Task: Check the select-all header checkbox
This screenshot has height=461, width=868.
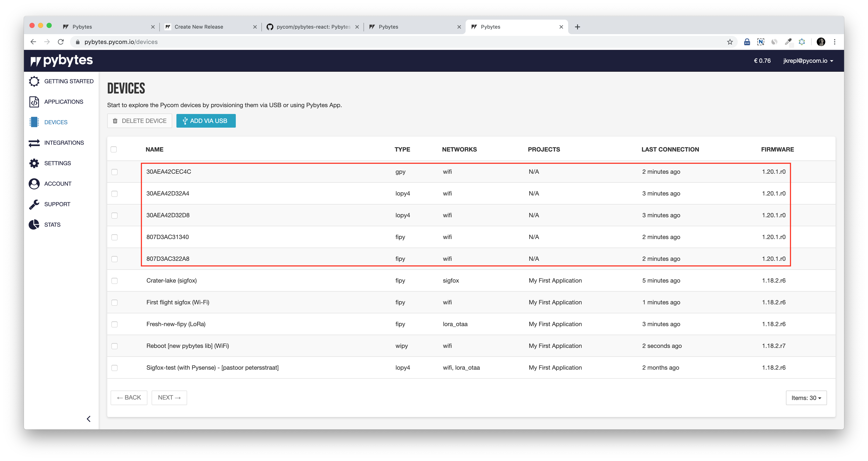Action: click(114, 150)
